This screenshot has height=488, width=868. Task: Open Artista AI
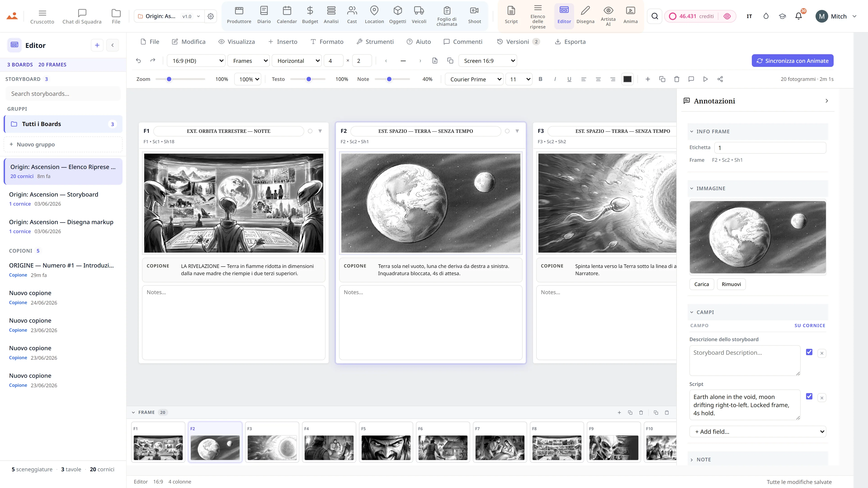click(x=608, y=16)
